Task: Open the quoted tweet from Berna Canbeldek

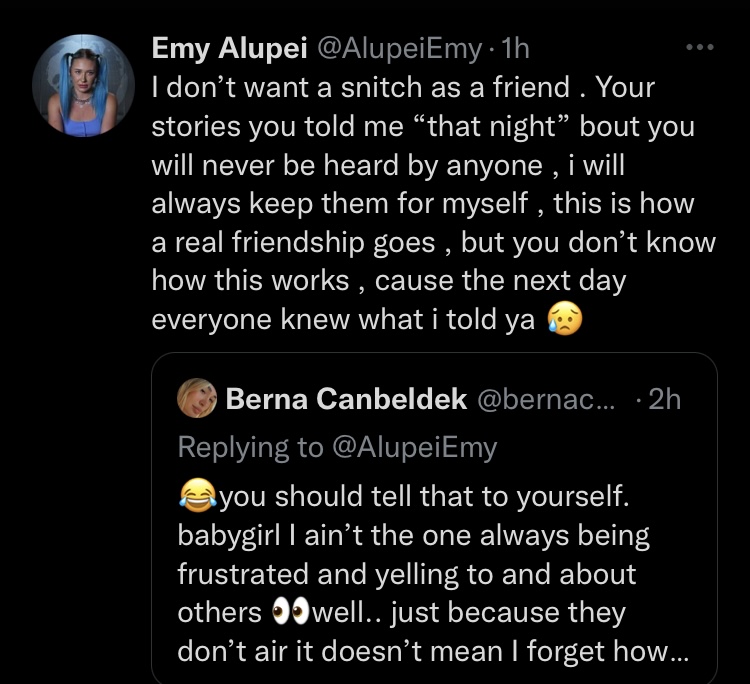Action: click(x=434, y=519)
